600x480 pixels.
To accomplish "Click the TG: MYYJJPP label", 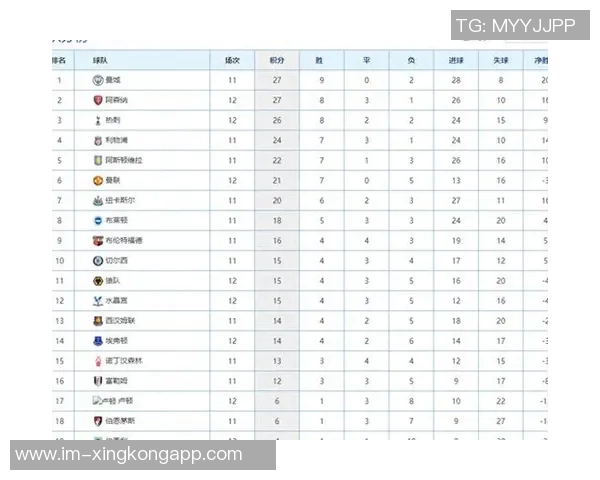I will (515, 26).
